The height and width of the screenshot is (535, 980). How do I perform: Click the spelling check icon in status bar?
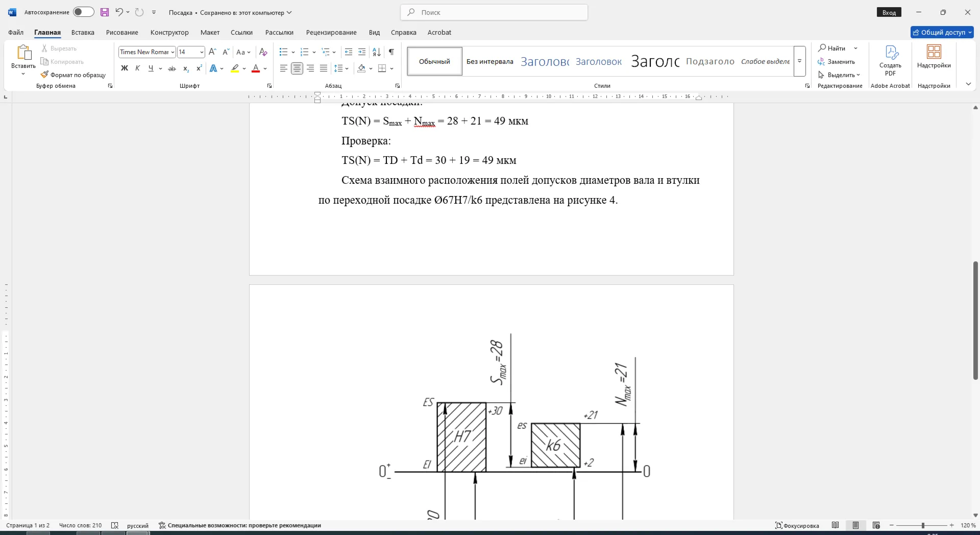point(115,525)
